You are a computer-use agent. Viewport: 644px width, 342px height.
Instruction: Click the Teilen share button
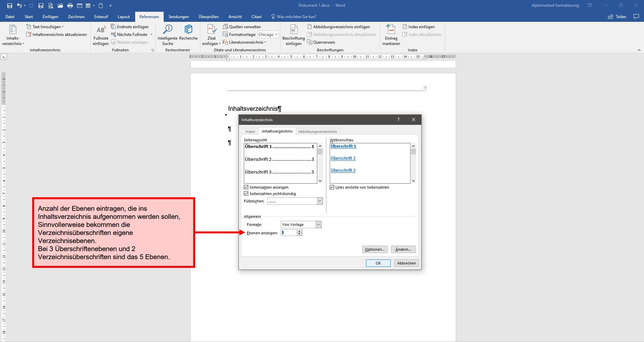point(617,16)
